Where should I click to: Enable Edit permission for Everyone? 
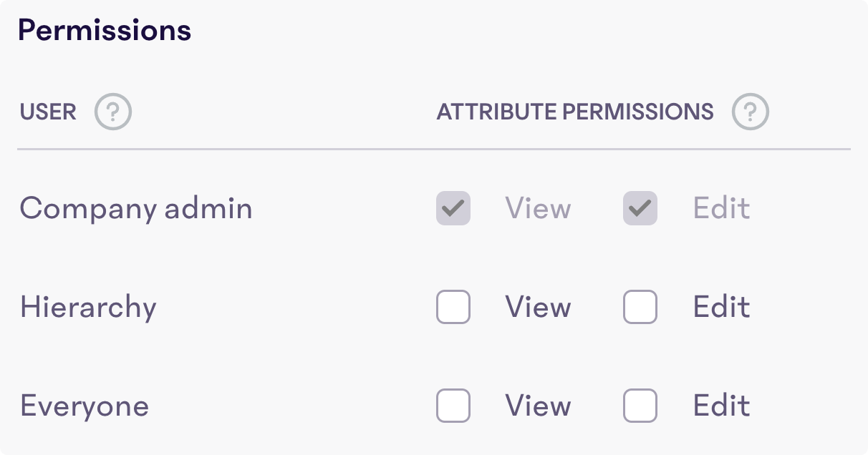pos(640,406)
